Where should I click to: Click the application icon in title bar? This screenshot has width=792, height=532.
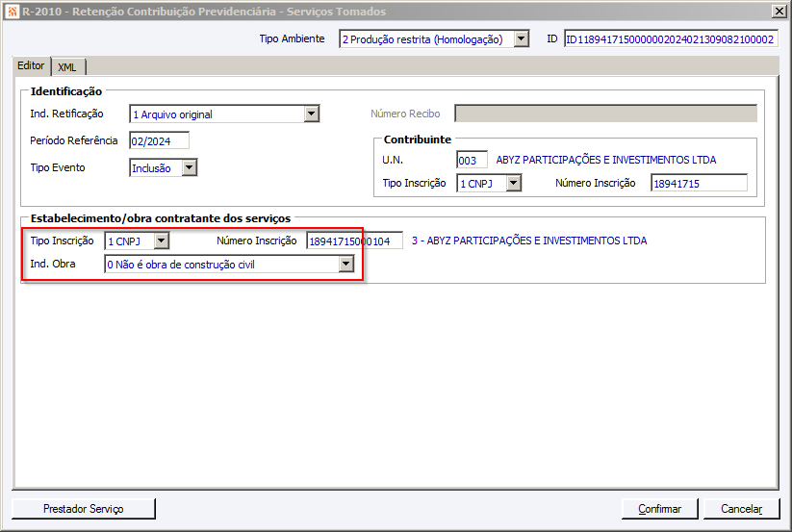coord(13,12)
